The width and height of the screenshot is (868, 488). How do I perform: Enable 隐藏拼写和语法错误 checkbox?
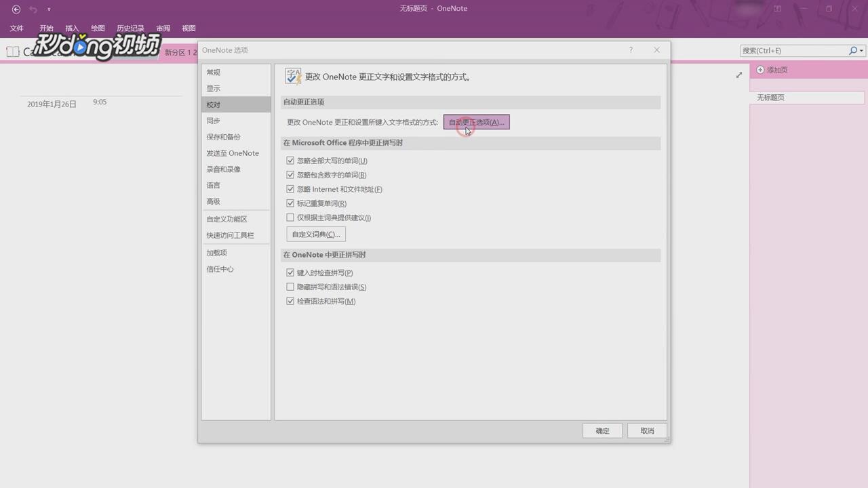pos(290,287)
